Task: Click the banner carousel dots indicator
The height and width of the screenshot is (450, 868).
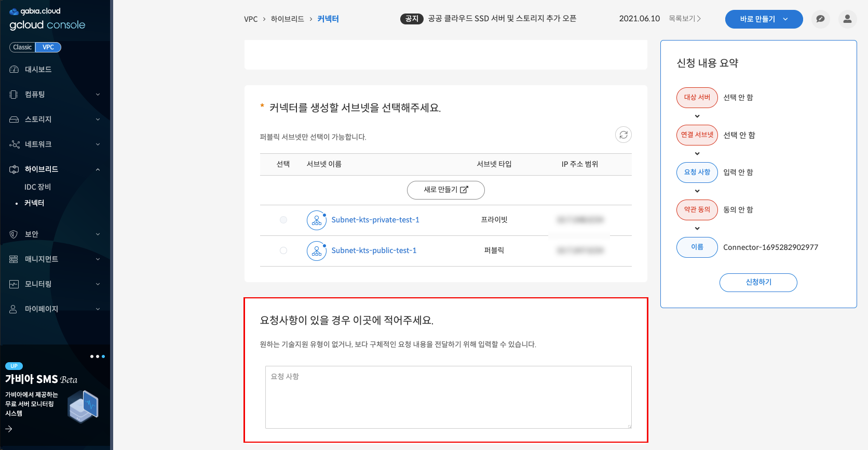Action: click(x=97, y=356)
